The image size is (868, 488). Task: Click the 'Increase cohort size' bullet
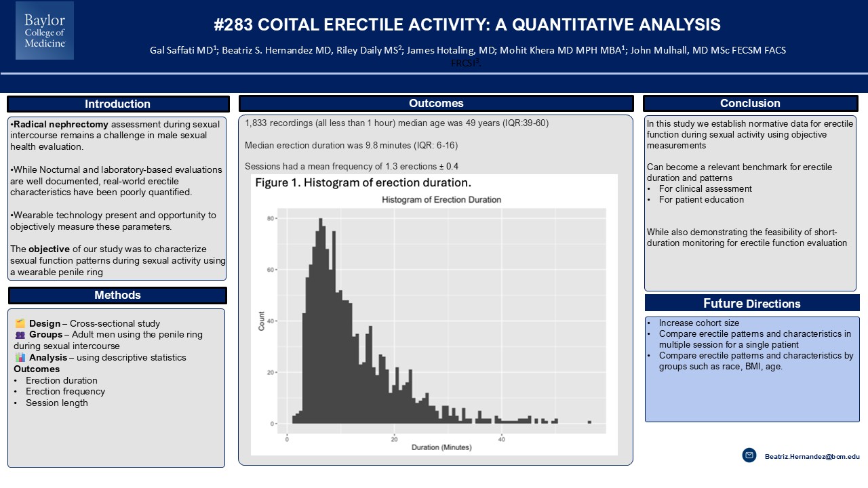pos(698,323)
